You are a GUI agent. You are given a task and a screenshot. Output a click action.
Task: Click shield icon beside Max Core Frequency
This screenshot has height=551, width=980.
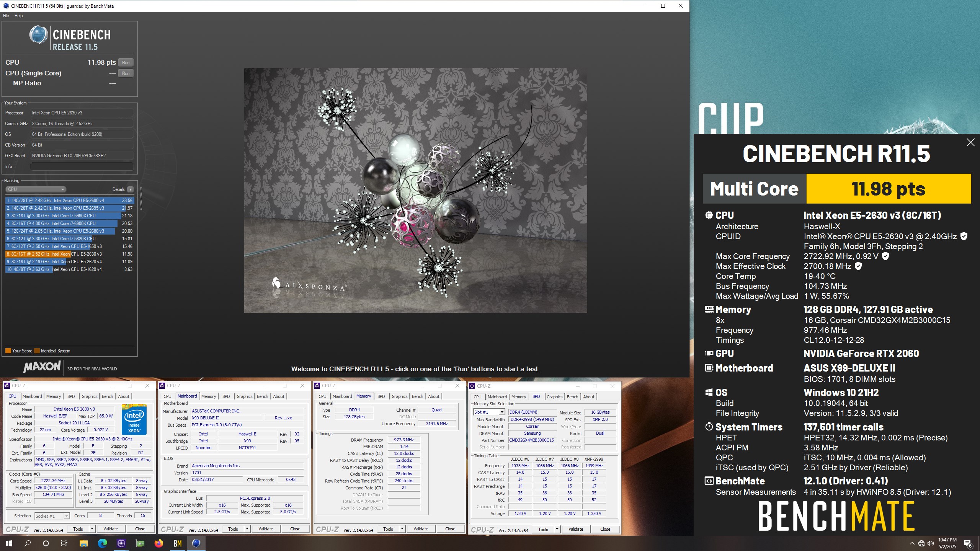click(x=885, y=256)
